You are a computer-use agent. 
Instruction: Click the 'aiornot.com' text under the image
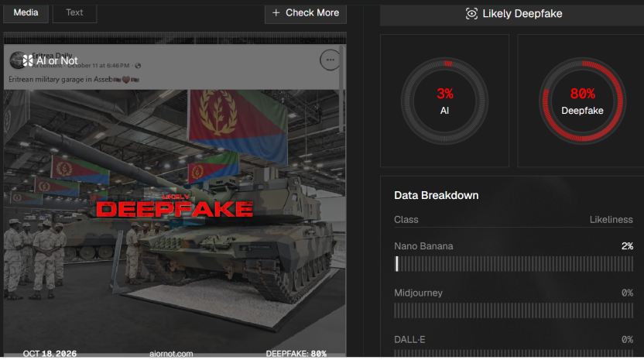(x=171, y=354)
